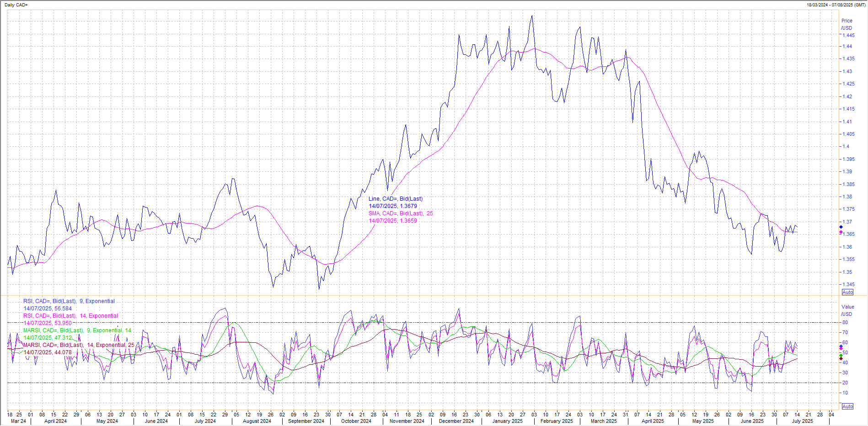Click the Auto button on the price panel
The width and height of the screenshot is (868, 426).
pyautogui.click(x=847, y=292)
